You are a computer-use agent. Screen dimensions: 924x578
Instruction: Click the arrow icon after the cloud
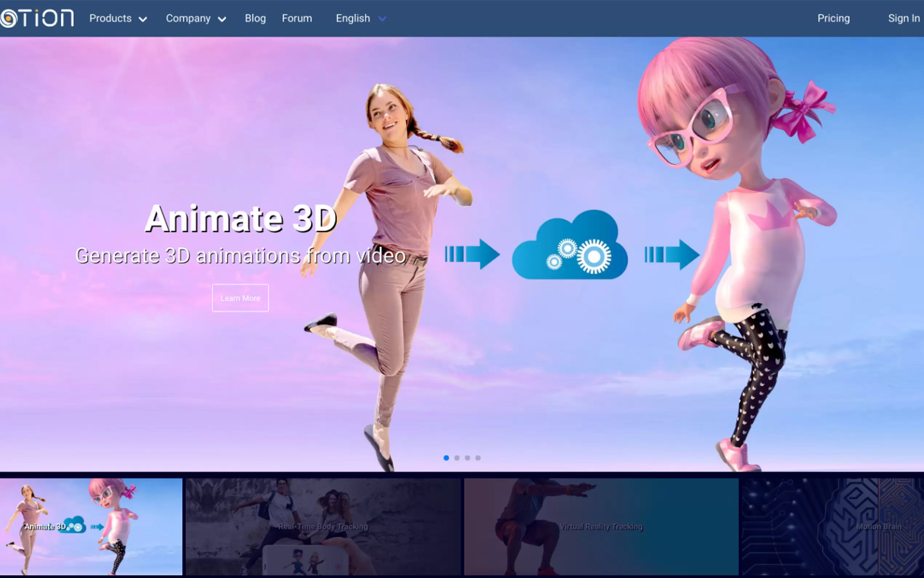click(x=672, y=254)
